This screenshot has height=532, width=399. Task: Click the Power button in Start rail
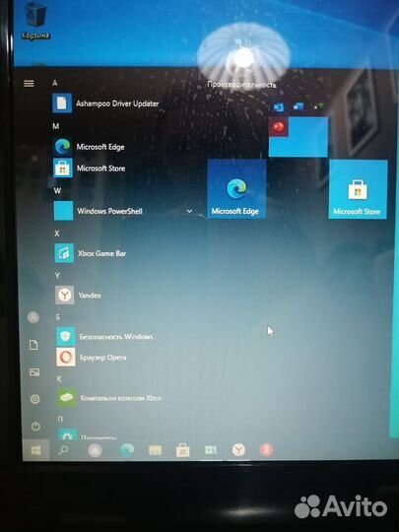(35, 427)
